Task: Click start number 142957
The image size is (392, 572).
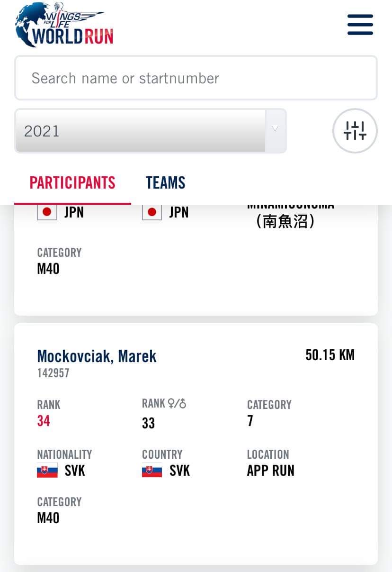Action: pos(53,373)
